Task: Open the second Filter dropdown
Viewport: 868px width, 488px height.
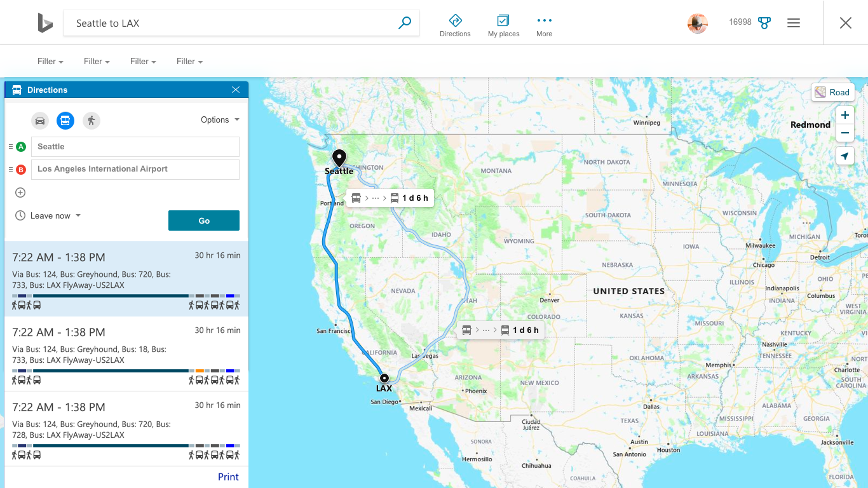Action: pos(97,62)
